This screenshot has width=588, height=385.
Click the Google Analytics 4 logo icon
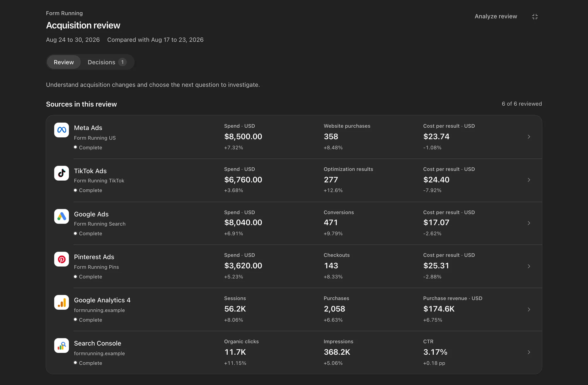61,303
